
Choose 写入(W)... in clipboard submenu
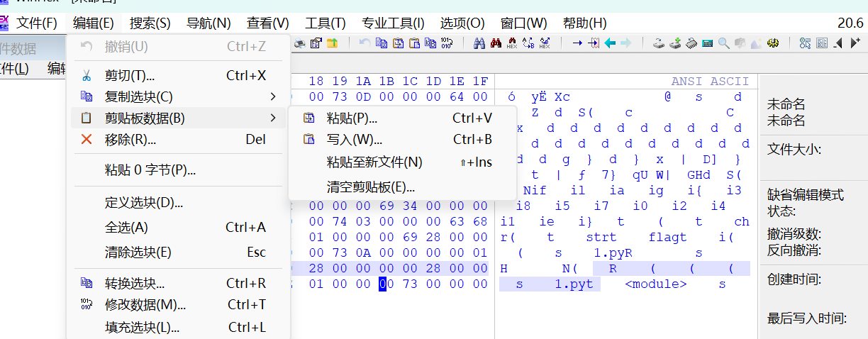[402, 140]
